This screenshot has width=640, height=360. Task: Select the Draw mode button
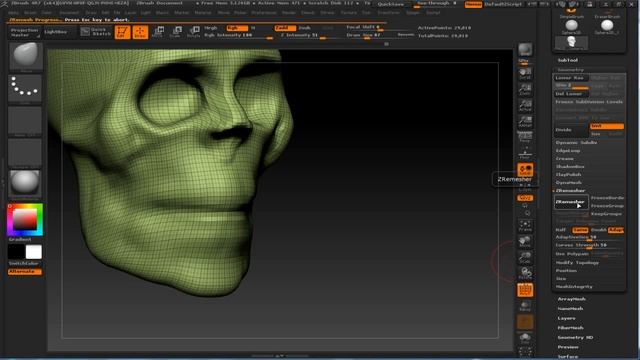[140, 32]
